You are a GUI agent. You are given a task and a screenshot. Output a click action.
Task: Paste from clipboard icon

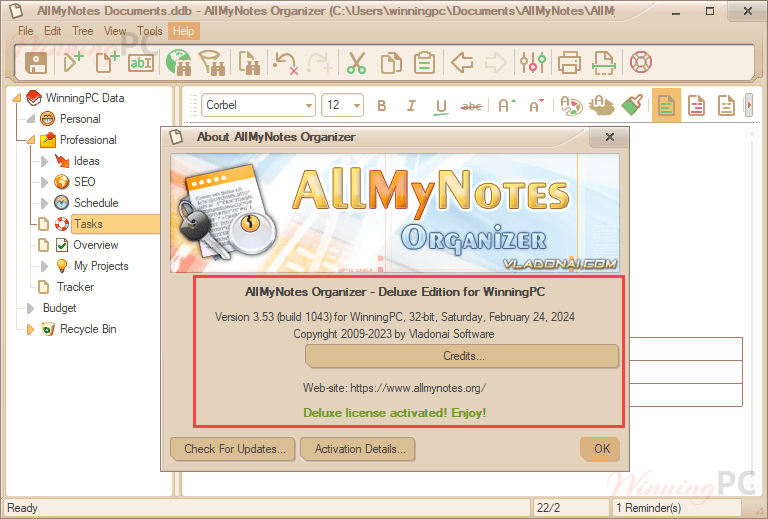point(424,63)
